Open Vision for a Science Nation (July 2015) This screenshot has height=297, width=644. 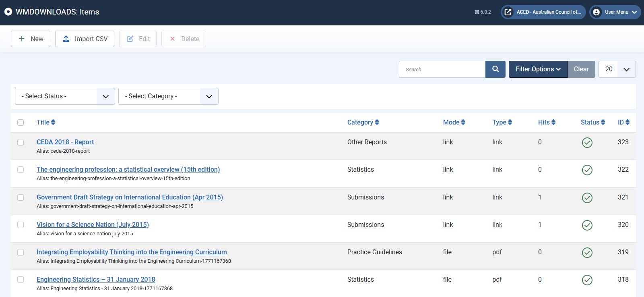coord(93,224)
